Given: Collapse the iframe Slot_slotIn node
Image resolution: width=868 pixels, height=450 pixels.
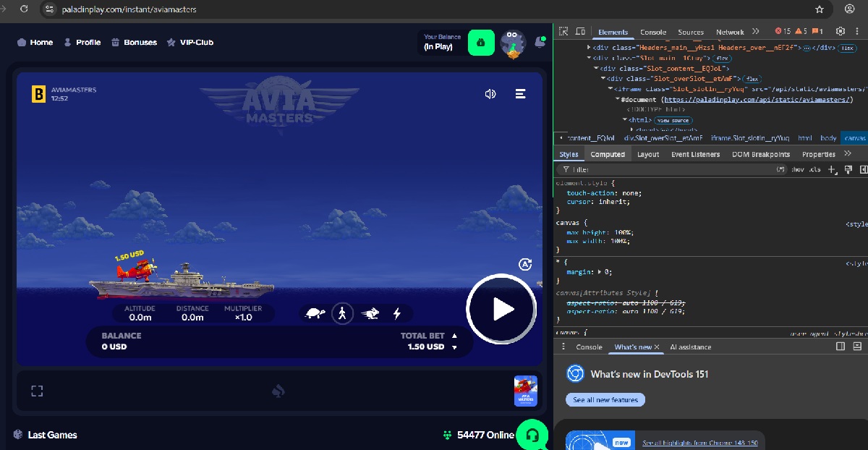Looking at the screenshot, I should tap(610, 89).
